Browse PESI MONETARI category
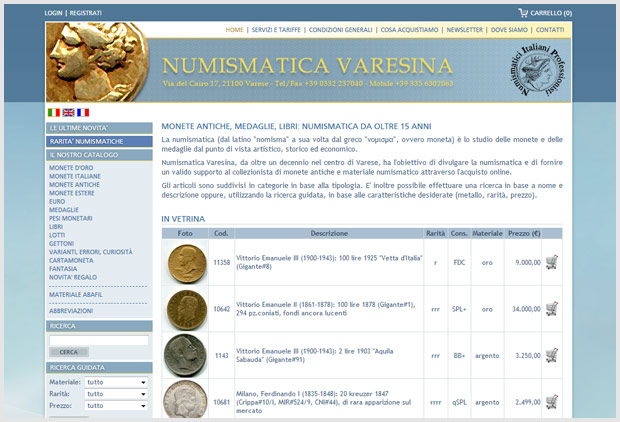This screenshot has width=620, height=422. (70, 218)
